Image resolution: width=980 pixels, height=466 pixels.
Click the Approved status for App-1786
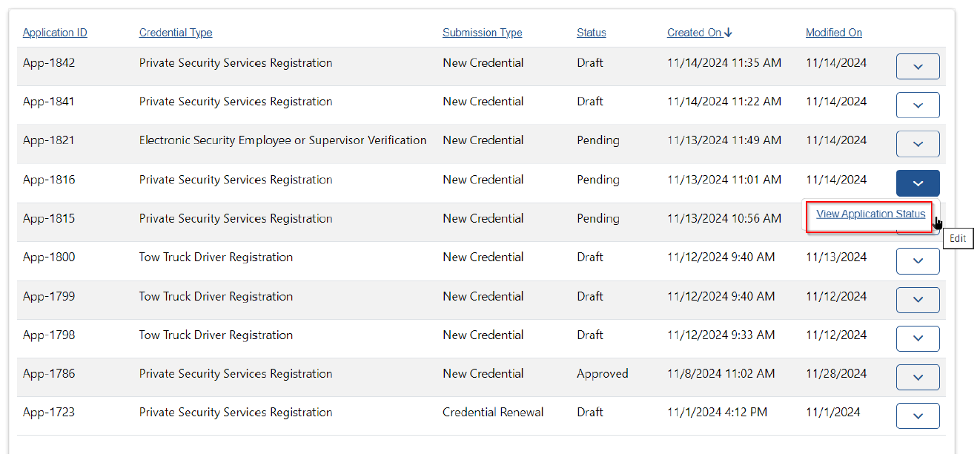coord(602,374)
